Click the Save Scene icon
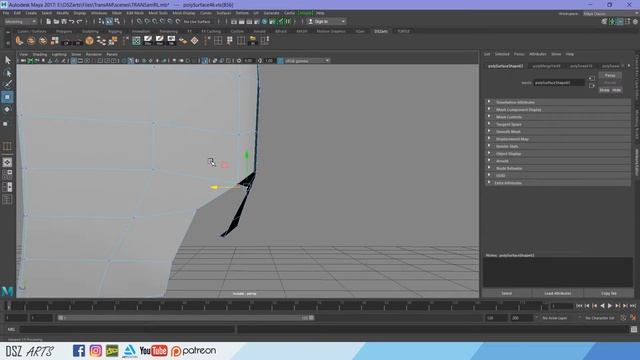Viewport: 640px width, 360px height. click(x=64, y=22)
